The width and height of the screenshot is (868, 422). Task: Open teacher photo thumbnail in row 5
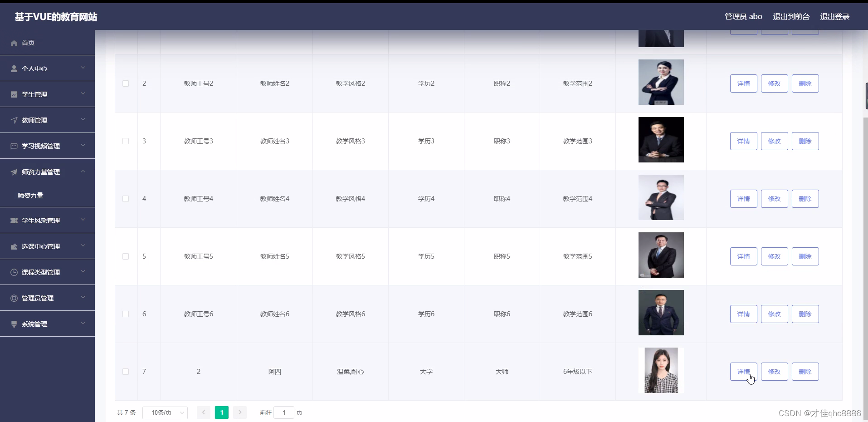tap(661, 255)
